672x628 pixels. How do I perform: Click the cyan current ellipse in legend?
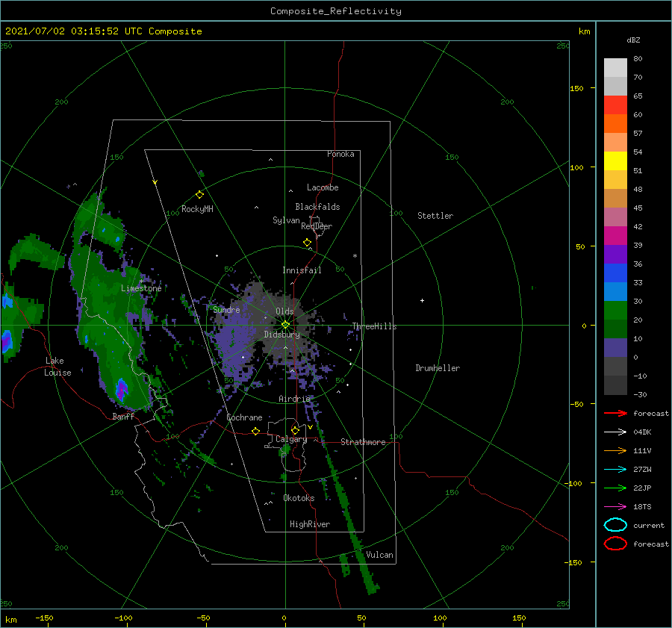(615, 525)
